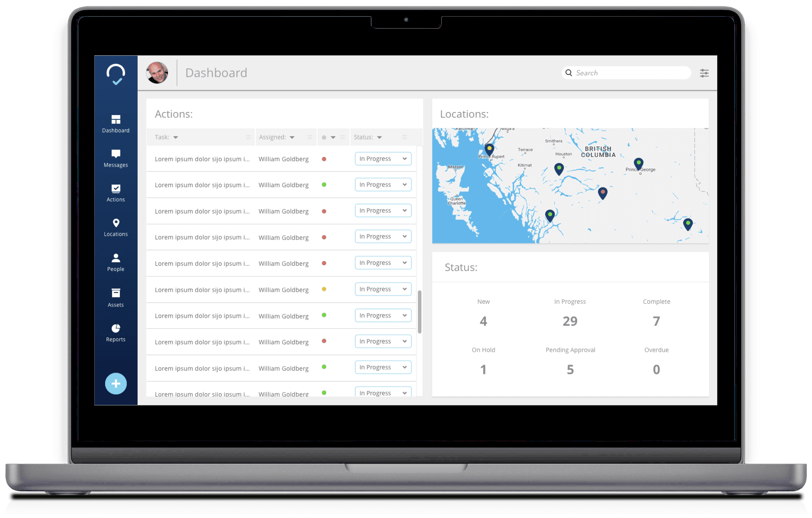812x518 pixels.
Task: Click Lorem ipsum task on yellow-dot row
Action: tap(202, 290)
